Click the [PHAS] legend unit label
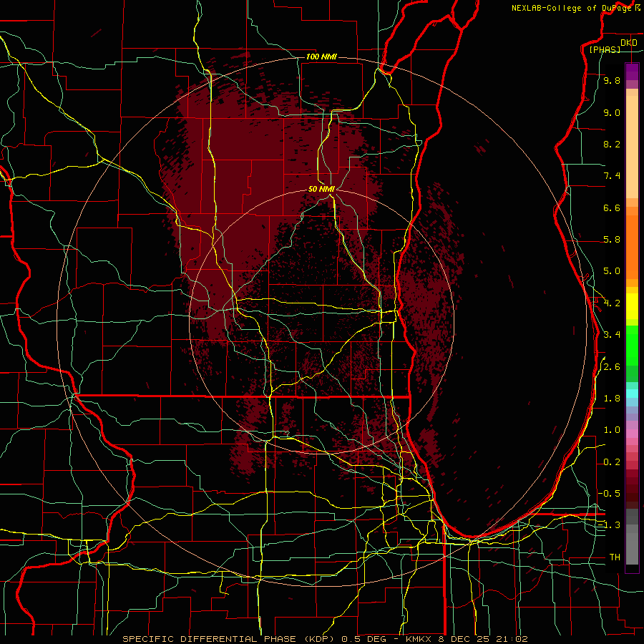Viewport: 644px width, 644px height. tap(605, 50)
